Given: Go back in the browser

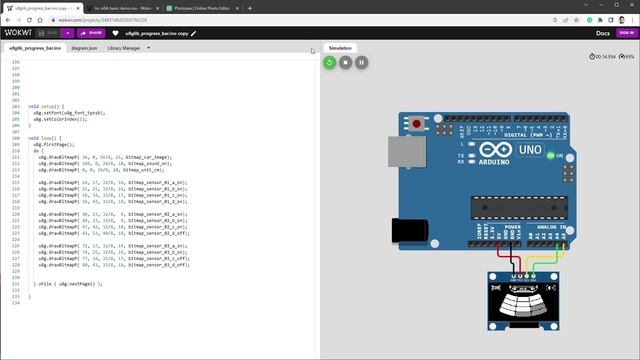Looking at the screenshot, I should (x=8, y=20).
